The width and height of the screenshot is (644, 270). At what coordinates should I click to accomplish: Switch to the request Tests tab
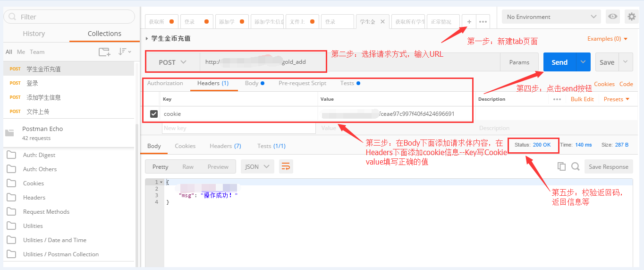pyautogui.click(x=350, y=83)
